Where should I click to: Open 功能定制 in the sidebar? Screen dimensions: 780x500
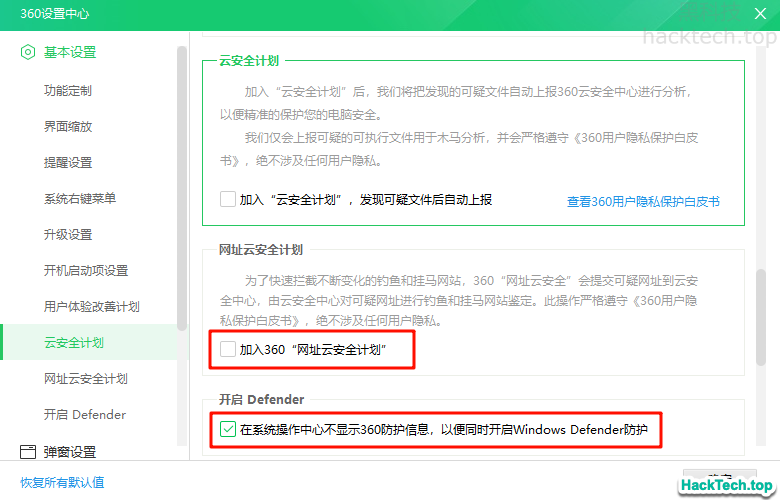click(68, 91)
